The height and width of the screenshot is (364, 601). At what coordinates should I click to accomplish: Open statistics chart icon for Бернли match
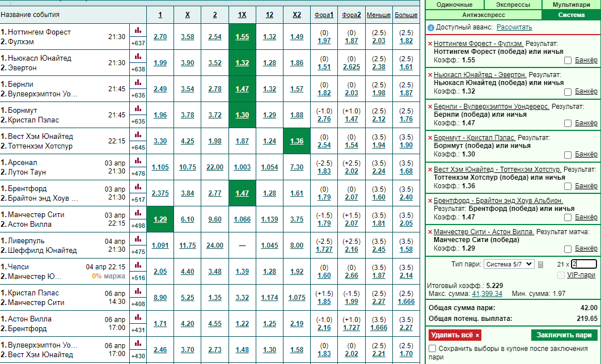tap(138, 82)
